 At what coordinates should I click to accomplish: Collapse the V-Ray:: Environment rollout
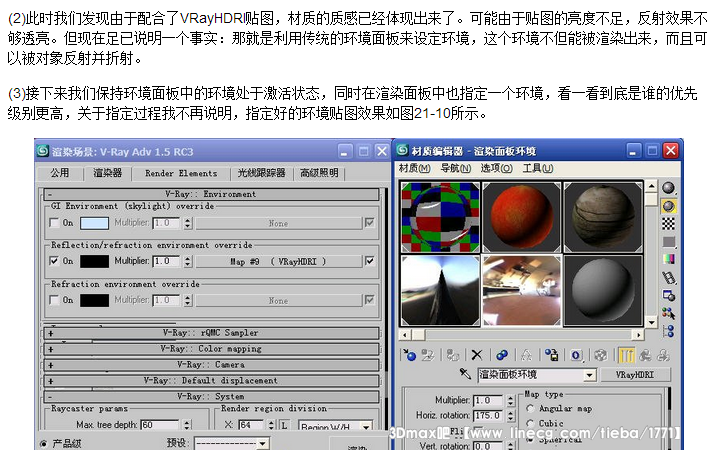[211, 194]
